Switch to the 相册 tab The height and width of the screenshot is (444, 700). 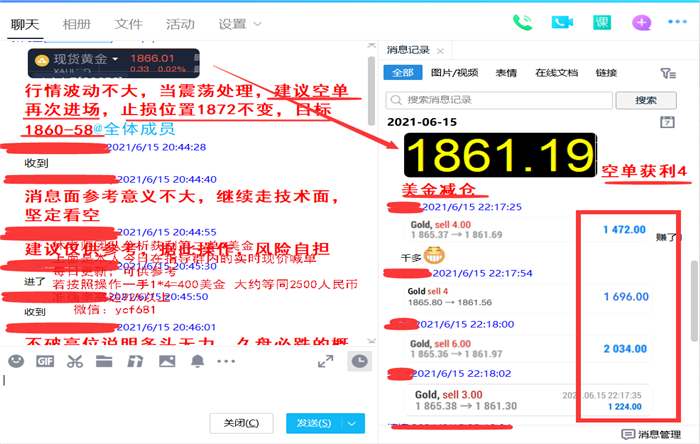[x=77, y=24]
